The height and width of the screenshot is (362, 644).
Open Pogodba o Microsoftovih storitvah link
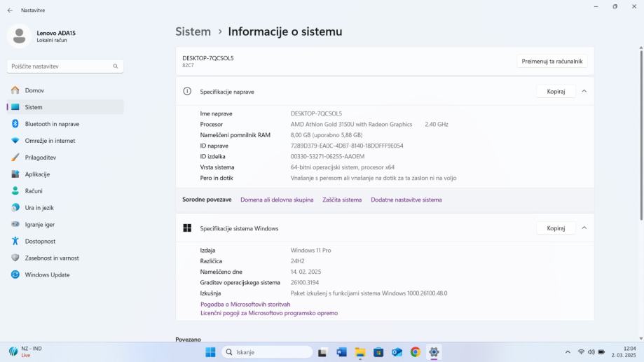[245, 304]
